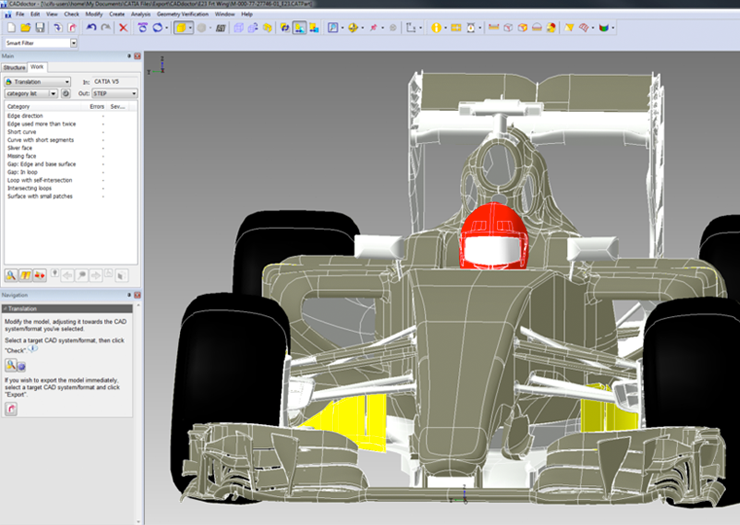Click the red pushpin icon

click(373, 28)
